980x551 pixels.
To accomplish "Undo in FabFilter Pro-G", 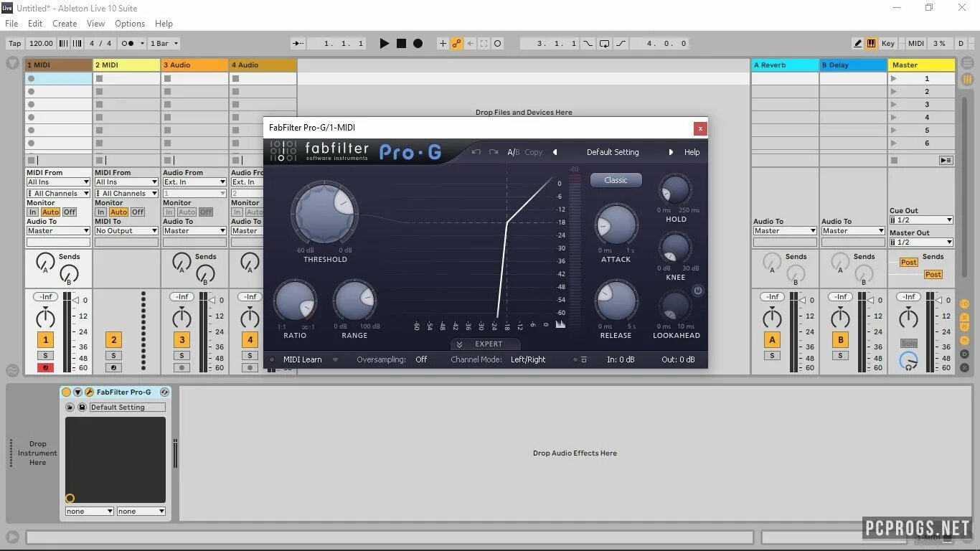I will (476, 152).
